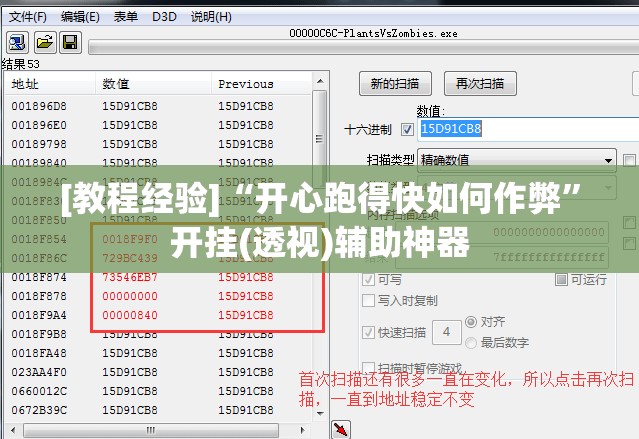Click the red arrow add-address icon
This screenshot has height=439, width=639.
pyautogui.click(x=341, y=429)
